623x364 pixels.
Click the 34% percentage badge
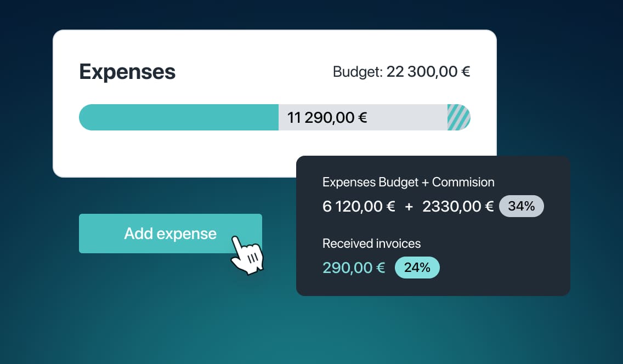[522, 206]
